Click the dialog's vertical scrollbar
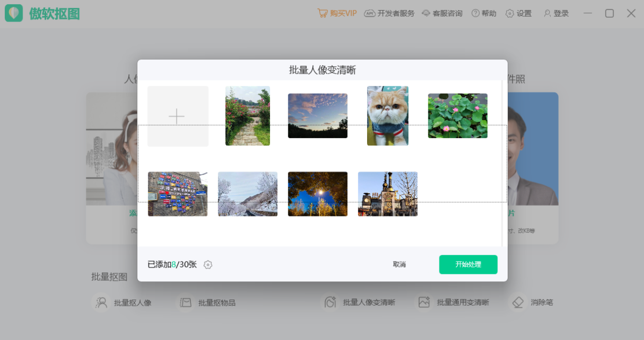 [502, 161]
